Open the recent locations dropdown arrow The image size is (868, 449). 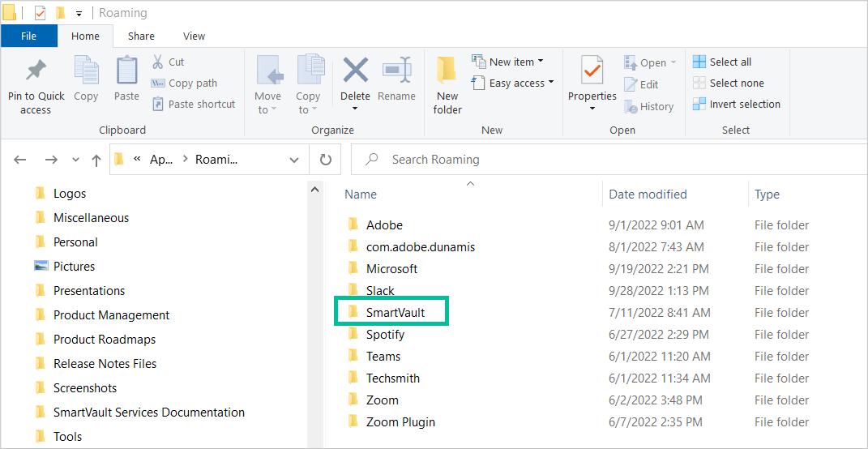76,160
